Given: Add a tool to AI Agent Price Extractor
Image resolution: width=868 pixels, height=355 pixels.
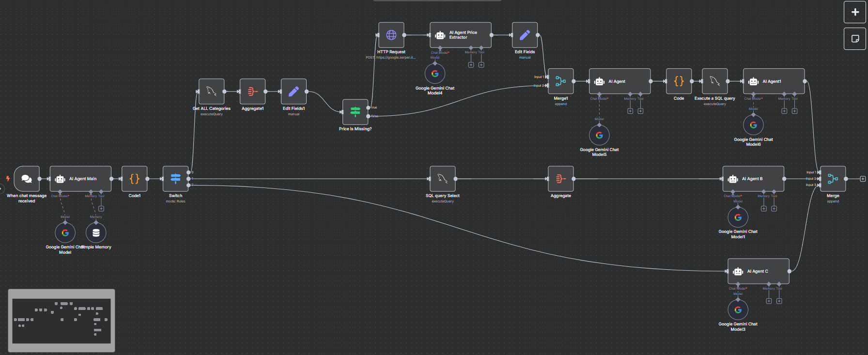Looking at the screenshot, I should point(481,65).
